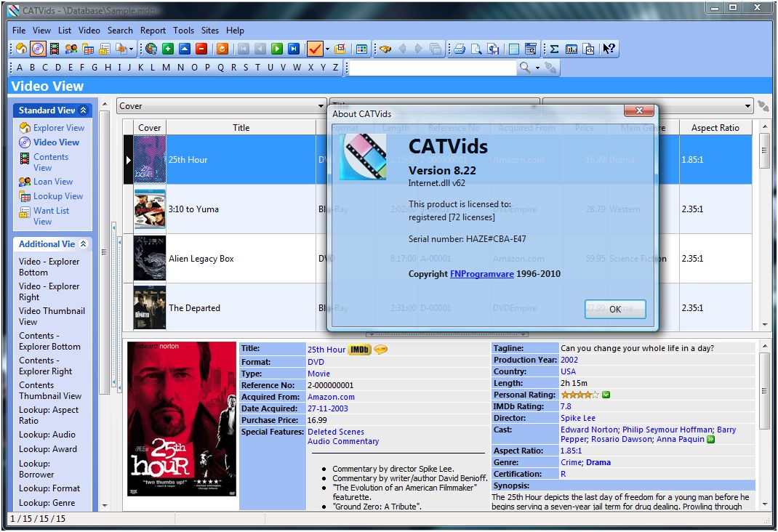Click the printer icon in toolbar
Viewport: 778px width, 532px height.
(460, 49)
